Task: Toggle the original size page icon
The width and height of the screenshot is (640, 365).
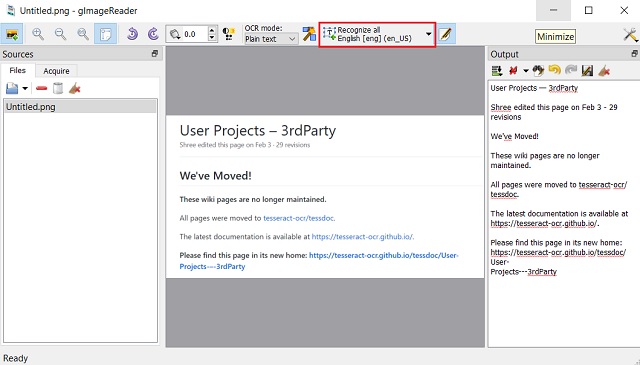Action: [x=105, y=34]
